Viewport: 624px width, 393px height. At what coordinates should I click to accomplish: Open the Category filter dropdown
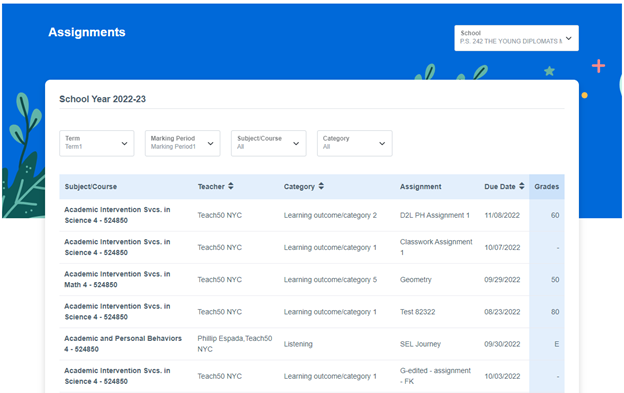(x=355, y=143)
